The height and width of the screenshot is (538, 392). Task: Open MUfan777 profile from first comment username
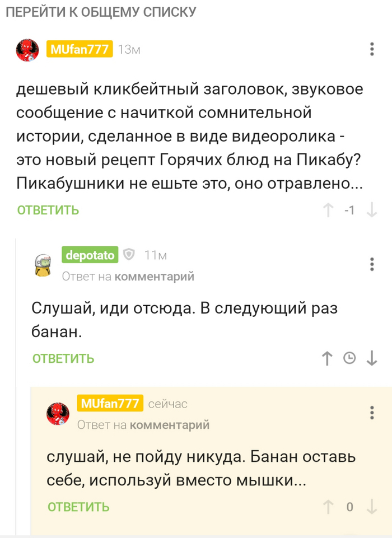[x=80, y=49]
